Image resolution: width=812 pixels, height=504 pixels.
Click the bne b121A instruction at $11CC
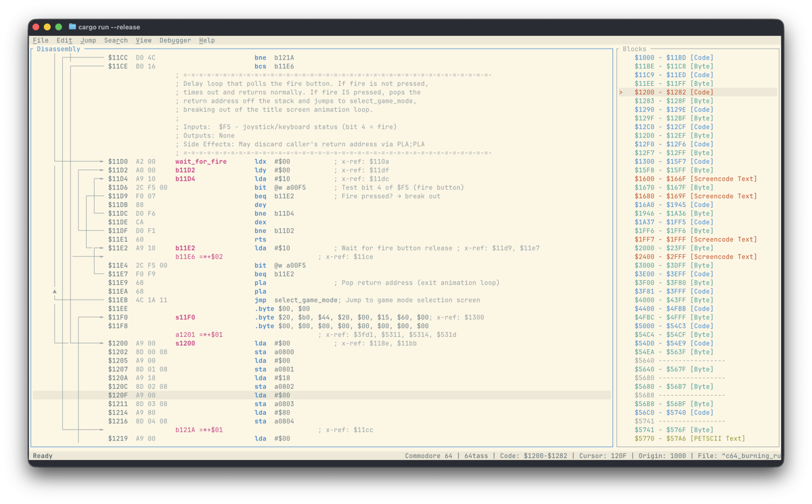(x=274, y=58)
